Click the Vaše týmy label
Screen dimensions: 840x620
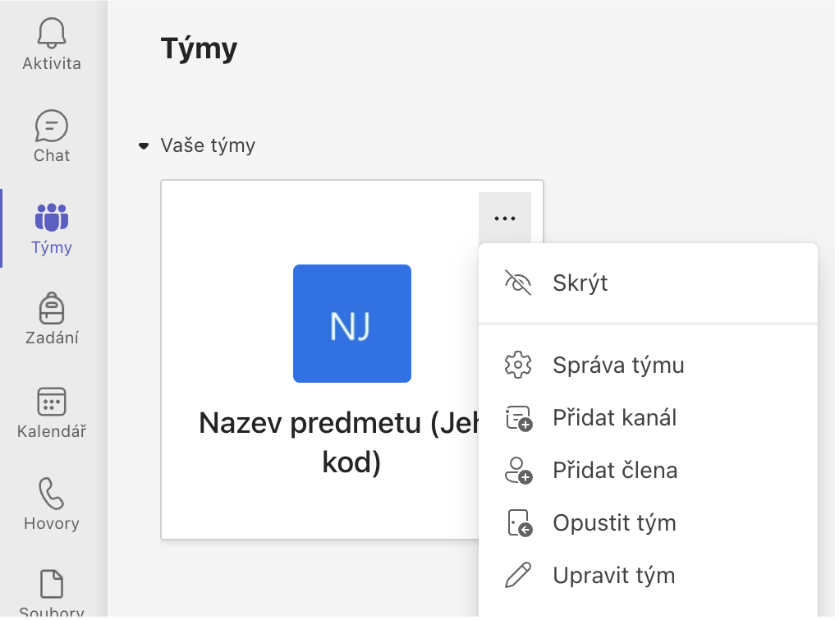coord(208,146)
